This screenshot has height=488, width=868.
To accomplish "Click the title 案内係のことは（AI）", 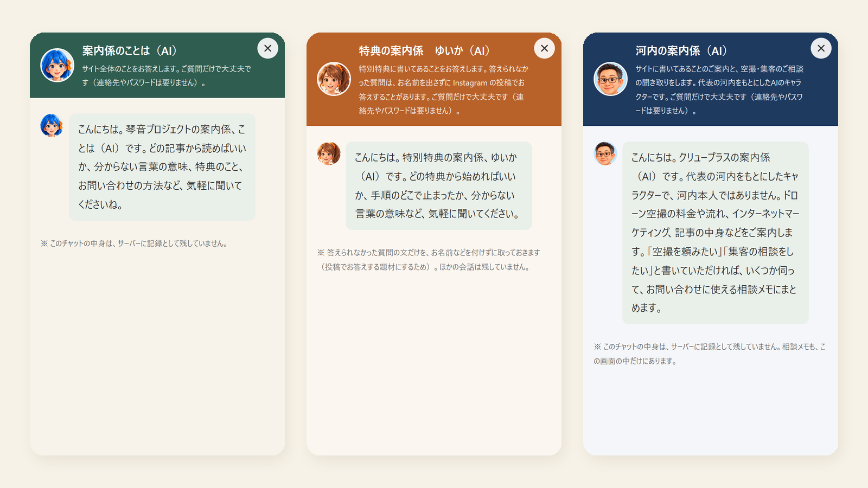I will (x=130, y=50).
